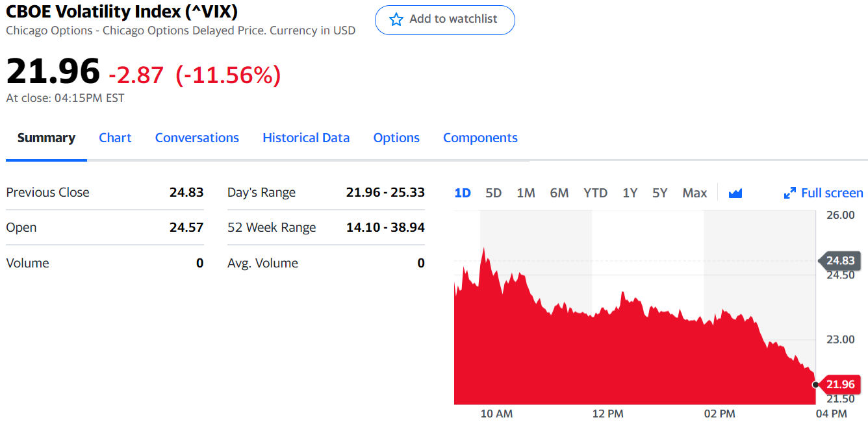868x422 pixels.
Task: Click the red 21.96 current price marker
Action: click(x=839, y=384)
